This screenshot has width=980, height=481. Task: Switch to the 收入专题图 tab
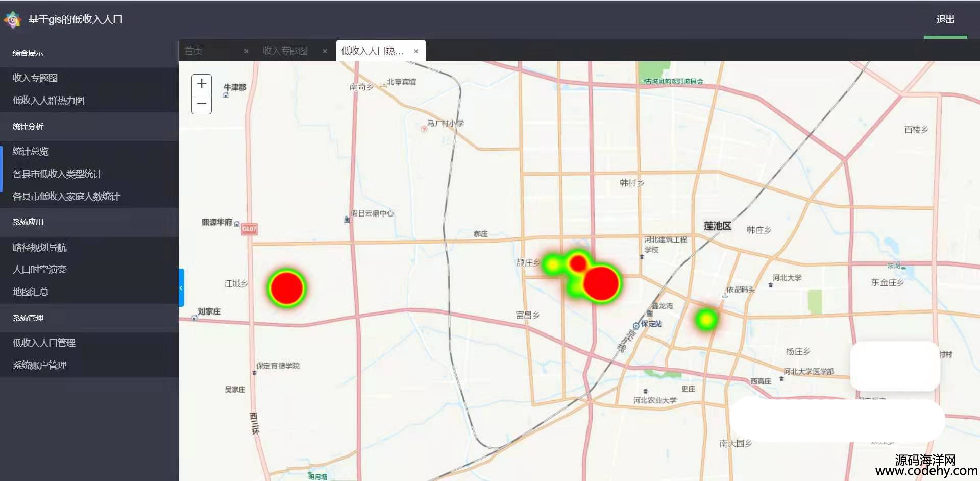[x=285, y=51]
